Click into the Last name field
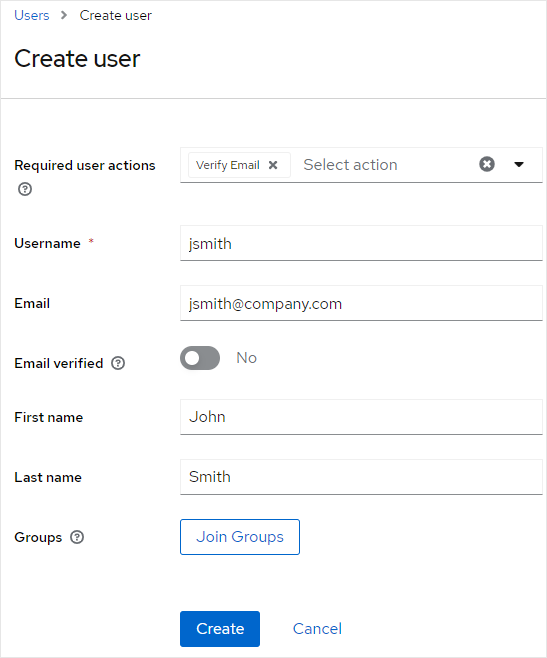Screen dimensions: 547x658 pos(361,477)
